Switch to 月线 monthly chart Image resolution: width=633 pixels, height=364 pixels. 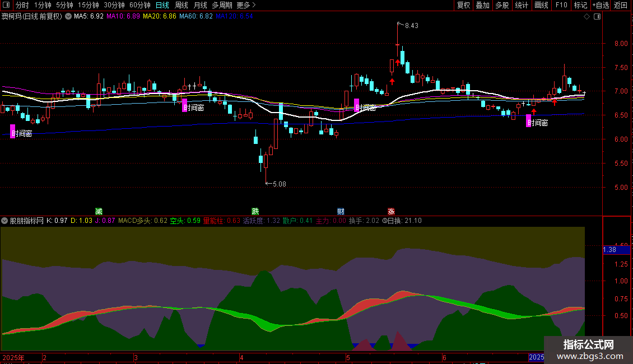[x=200, y=5]
